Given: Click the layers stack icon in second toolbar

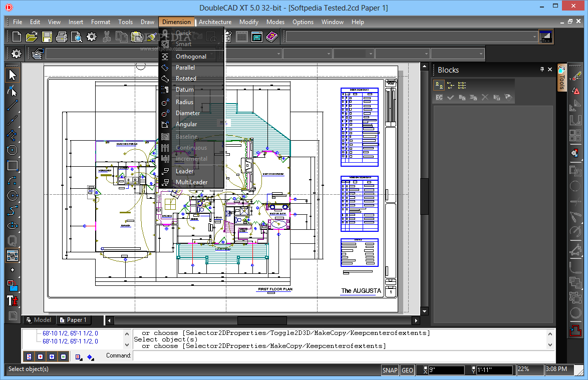Looking at the screenshot, I should click(38, 54).
